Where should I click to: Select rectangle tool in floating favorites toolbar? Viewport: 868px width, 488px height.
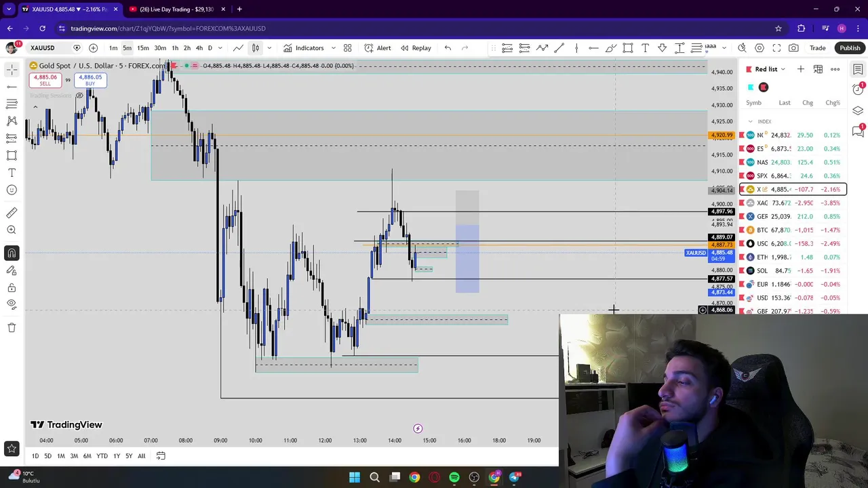click(628, 48)
